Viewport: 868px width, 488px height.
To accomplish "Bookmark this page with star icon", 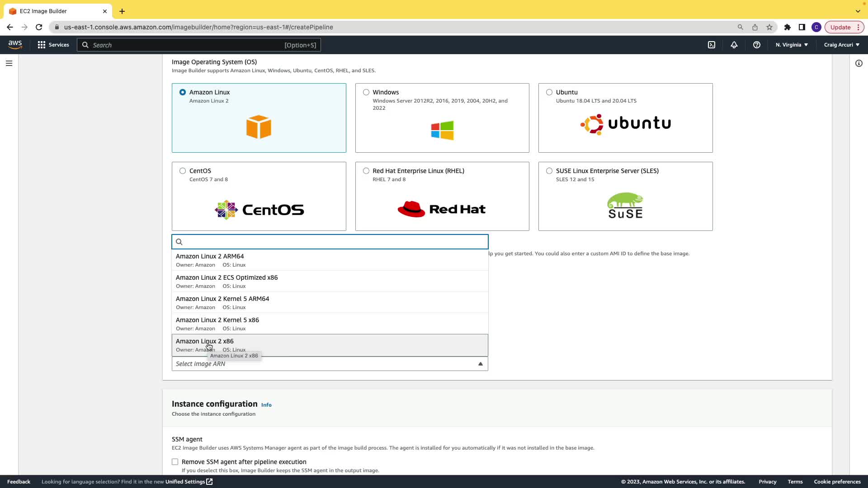I will pos(769,27).
